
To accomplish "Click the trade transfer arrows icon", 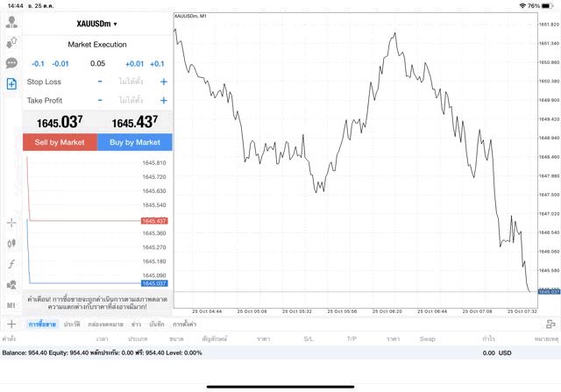I will point(11,41).
